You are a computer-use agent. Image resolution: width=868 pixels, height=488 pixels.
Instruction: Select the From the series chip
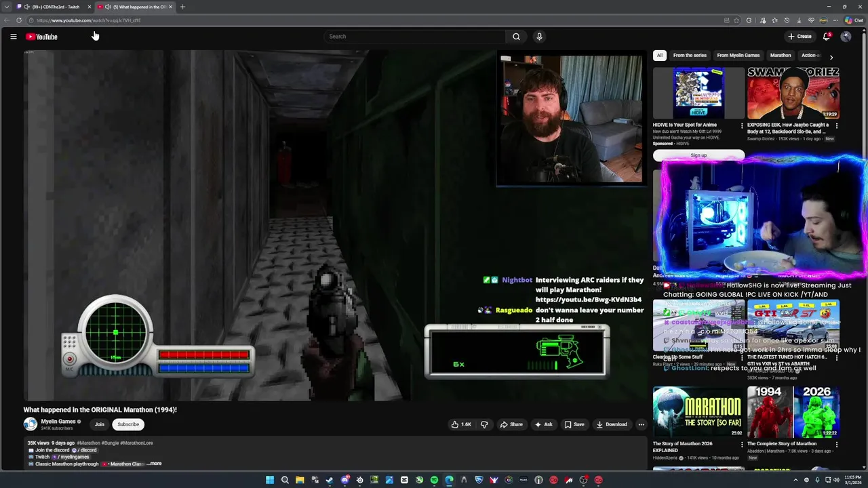[x=690, y=56]
